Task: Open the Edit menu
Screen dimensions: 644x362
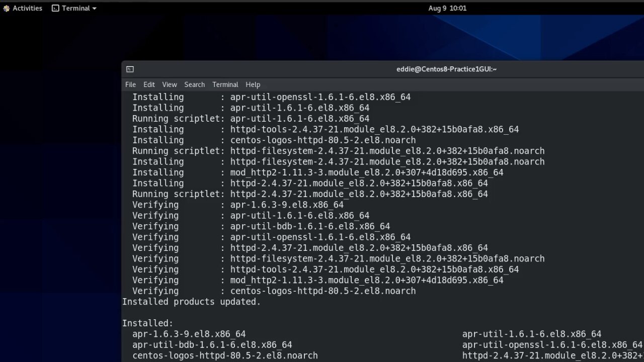Action: 149,84
